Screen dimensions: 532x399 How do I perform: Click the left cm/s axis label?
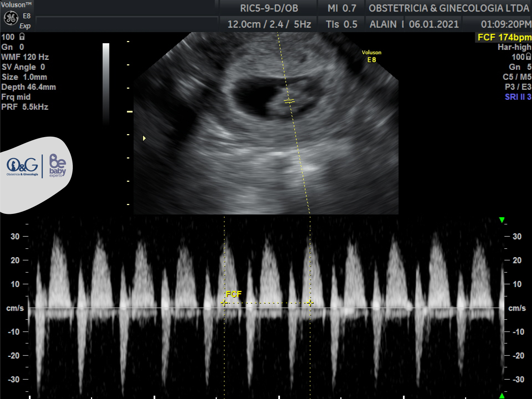[15, 308]
